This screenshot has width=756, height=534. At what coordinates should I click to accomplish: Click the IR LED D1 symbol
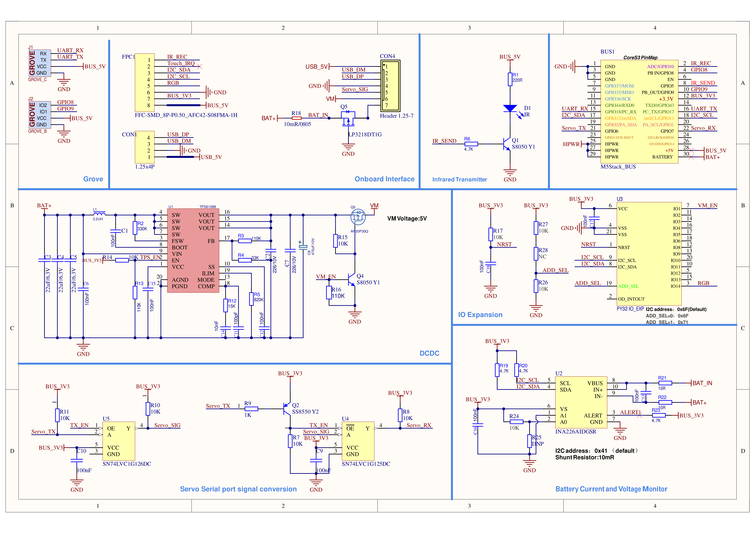click(510, 108)
